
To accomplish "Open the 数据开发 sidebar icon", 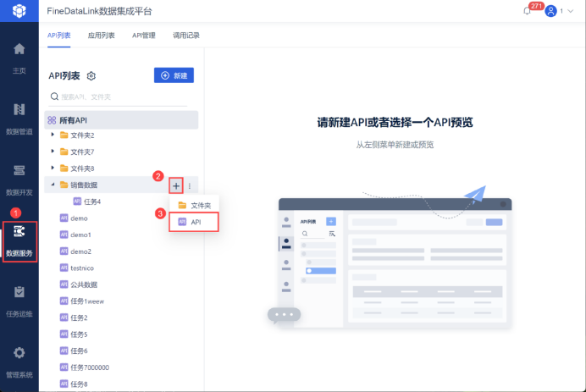I will 19,170.
